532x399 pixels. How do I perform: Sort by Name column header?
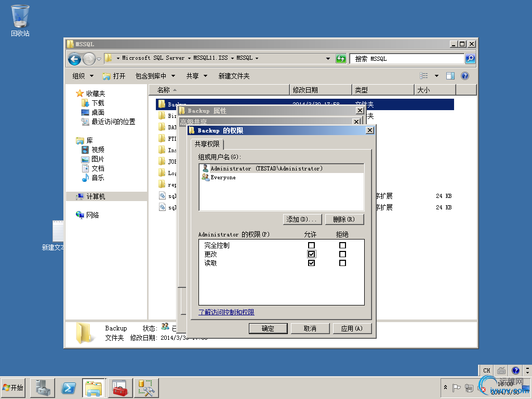pyautogui.click(x=219, y=90)
